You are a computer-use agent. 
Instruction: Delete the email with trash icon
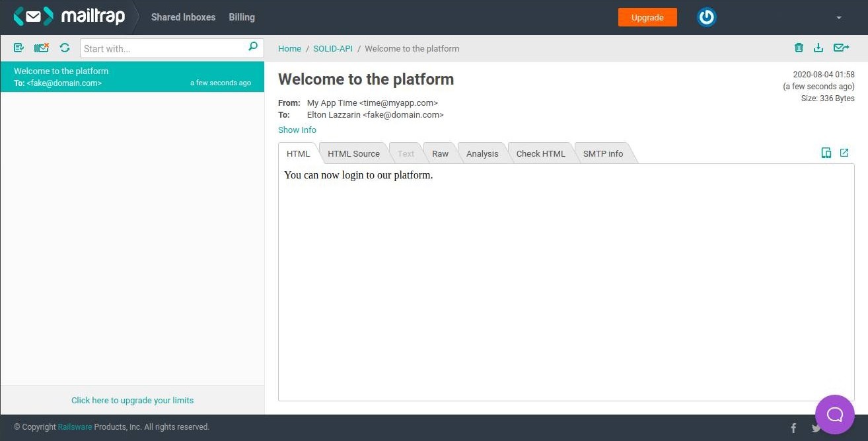coord(799,48)
